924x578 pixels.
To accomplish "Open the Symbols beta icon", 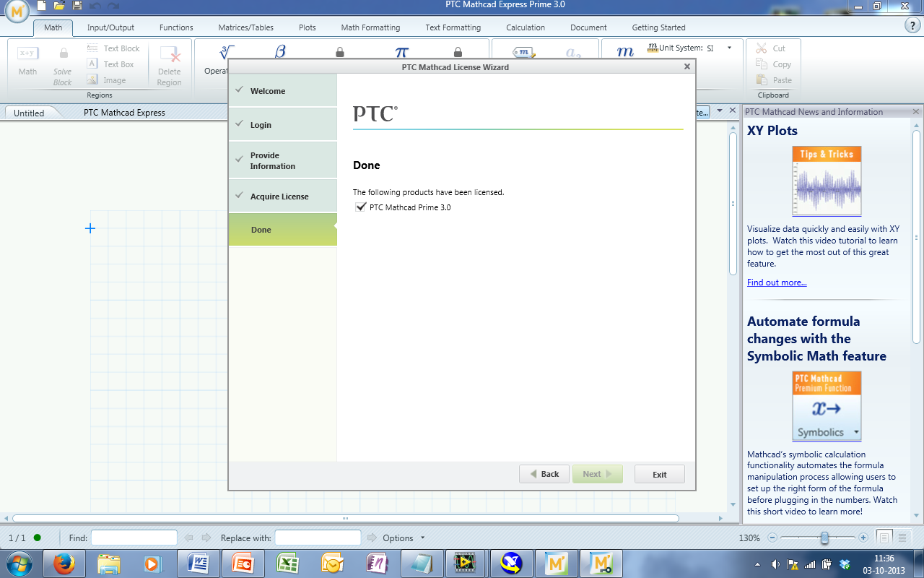I will 281,52.
